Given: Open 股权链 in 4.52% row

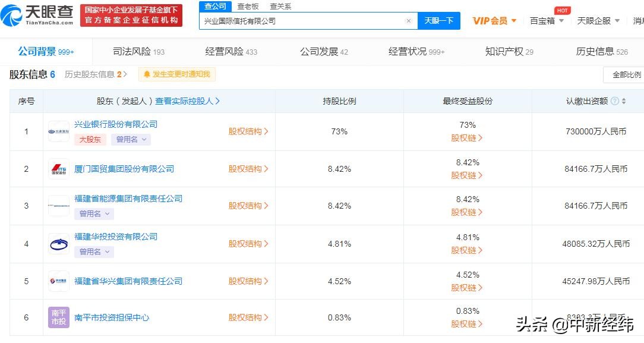Looking at the screenshot, I should (466, 288).
